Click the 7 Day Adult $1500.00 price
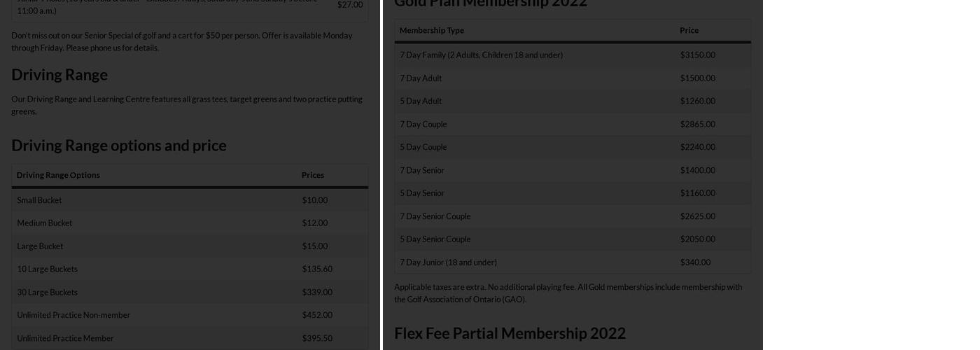This screenshot has width=980, height=350. click(697, 78)
